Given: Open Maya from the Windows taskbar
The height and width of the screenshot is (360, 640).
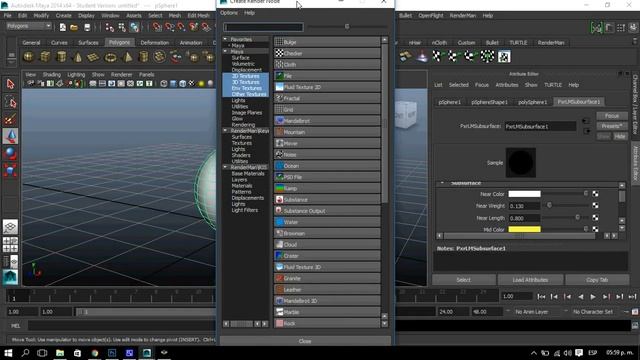Looking at the screenshot, I should 147,353.
